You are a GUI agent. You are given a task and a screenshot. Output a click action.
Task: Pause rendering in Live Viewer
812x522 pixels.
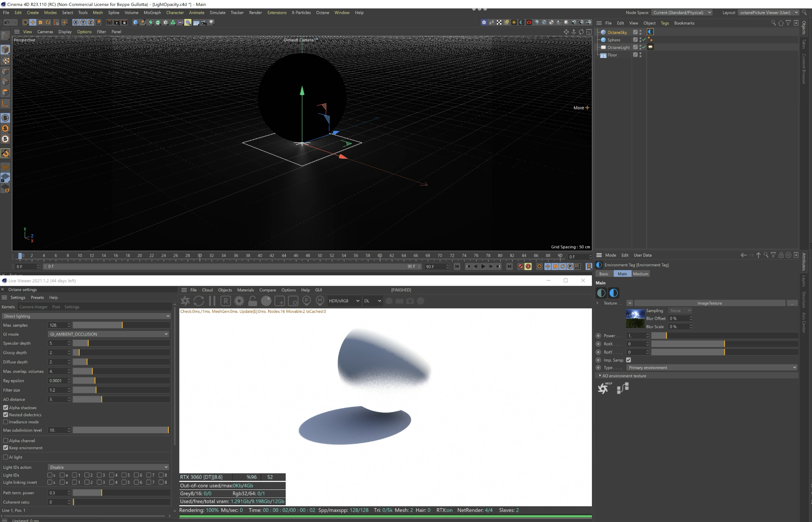(x=212, y=301)
